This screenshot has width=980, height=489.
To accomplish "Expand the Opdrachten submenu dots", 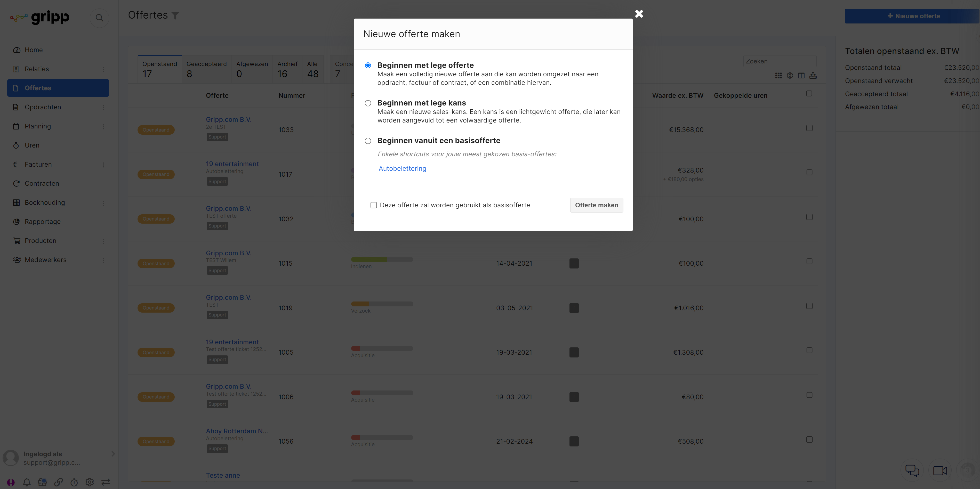I will point(103,108).
